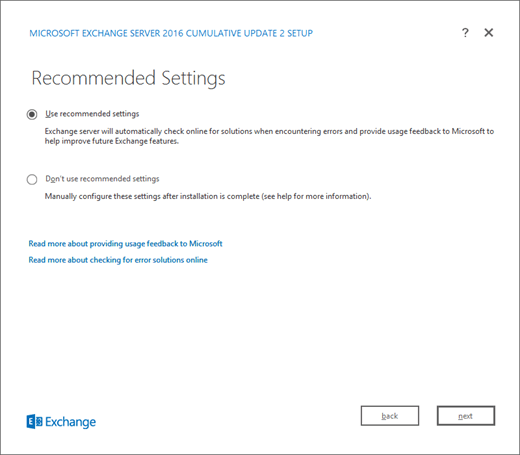Close the Exchange setup wizard window
This screenshot has width=520, height=455.
tap(489, 33)
